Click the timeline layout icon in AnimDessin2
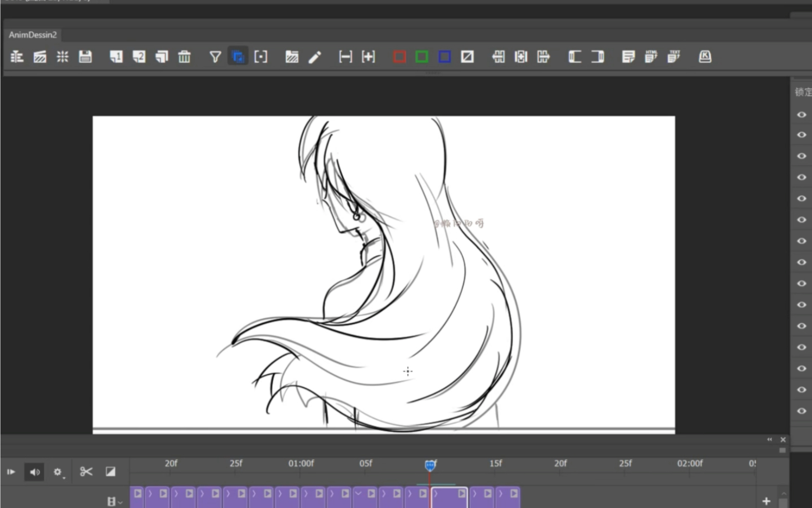The width and height of the screenshot is (812, 508). pos(17,57)
